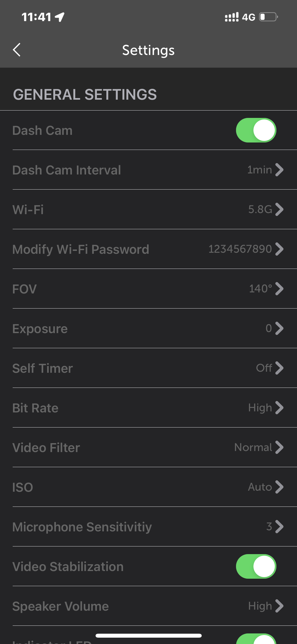Tap the back arrow icon
The height and width of the screenshot is (644, 297).
click(17, 50)
